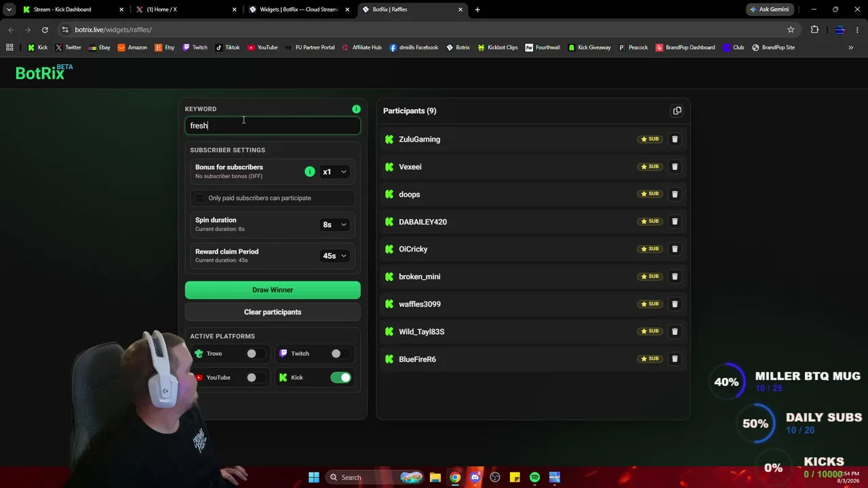Select participant name Wild_Tayl83S
This screenshot has width=868, height=488.
point(422,331)
